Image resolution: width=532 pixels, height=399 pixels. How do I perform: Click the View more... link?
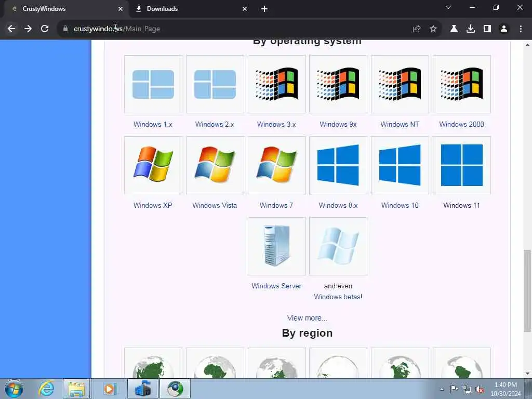pyautogui.click(x=307, y=318)
